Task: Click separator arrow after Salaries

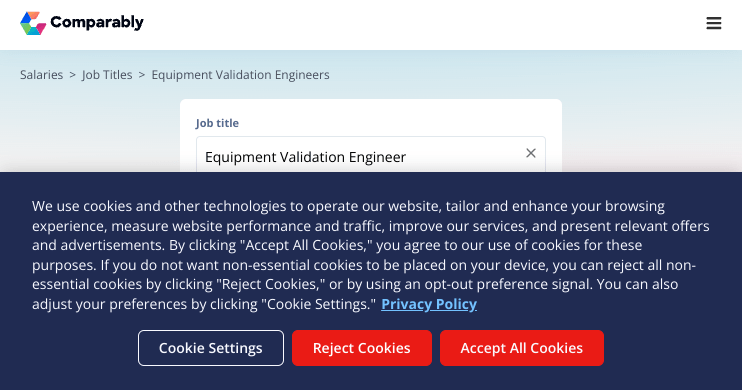Action: 72,75
